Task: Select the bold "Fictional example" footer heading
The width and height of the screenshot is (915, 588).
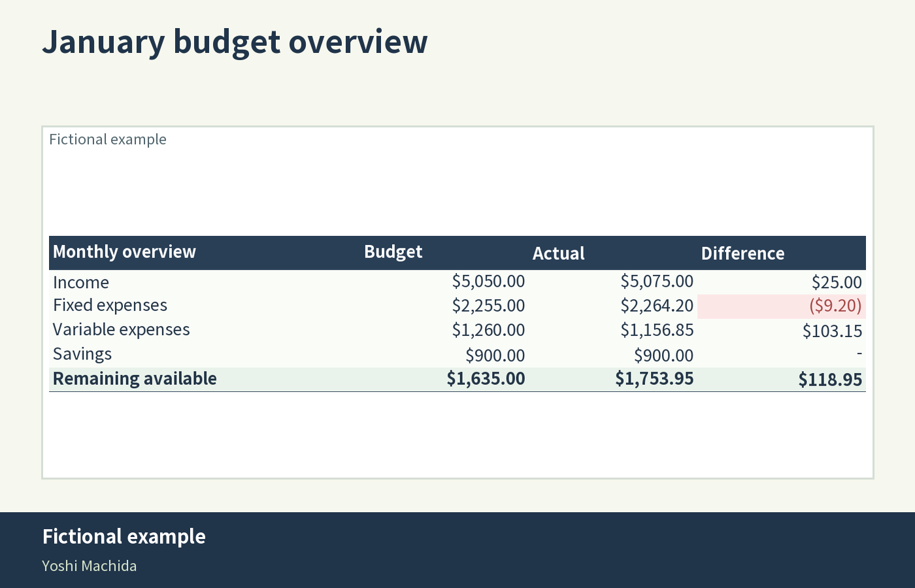Action: (x=124, y=537)
